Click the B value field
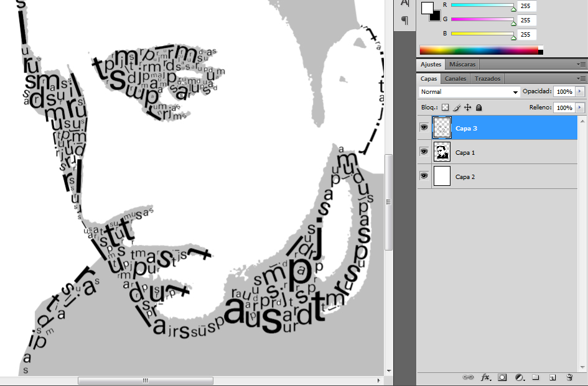 click(526, 34)
